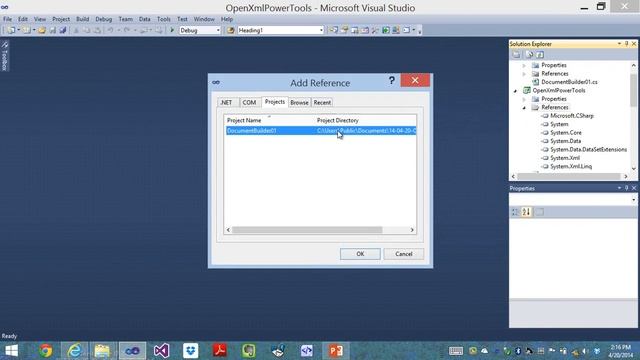
Task: Click the purple Visual Studio taskbar icon
Action: tap(162, 351)
